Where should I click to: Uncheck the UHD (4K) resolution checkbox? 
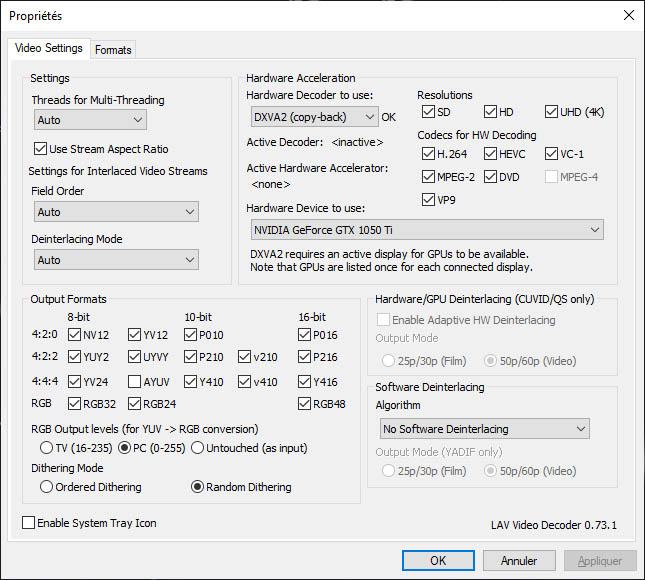[x=552, y=112]
